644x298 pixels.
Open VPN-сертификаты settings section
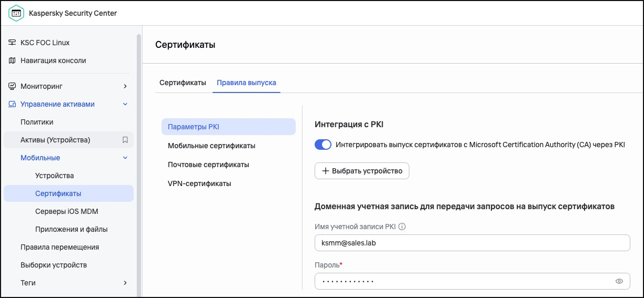(x=228, y=183)
